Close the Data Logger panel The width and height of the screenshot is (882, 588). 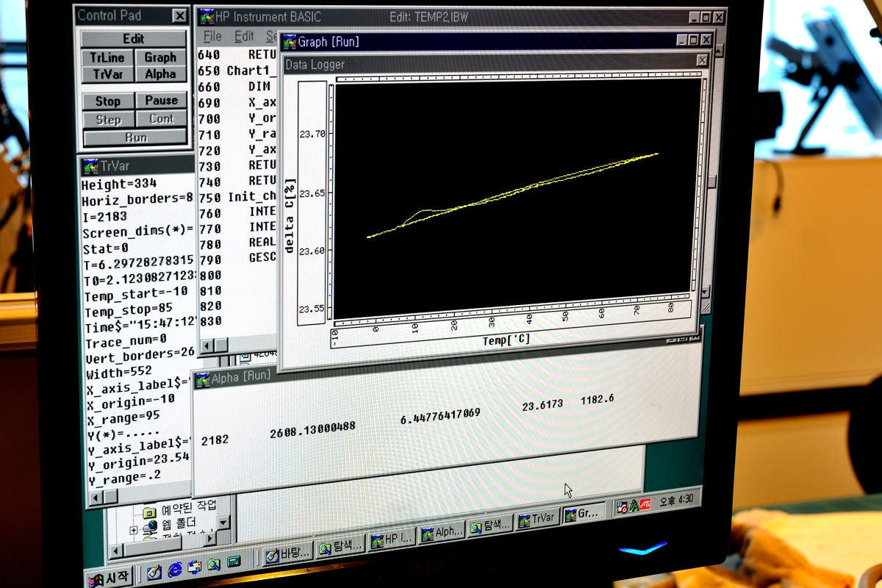pos(702,60)
